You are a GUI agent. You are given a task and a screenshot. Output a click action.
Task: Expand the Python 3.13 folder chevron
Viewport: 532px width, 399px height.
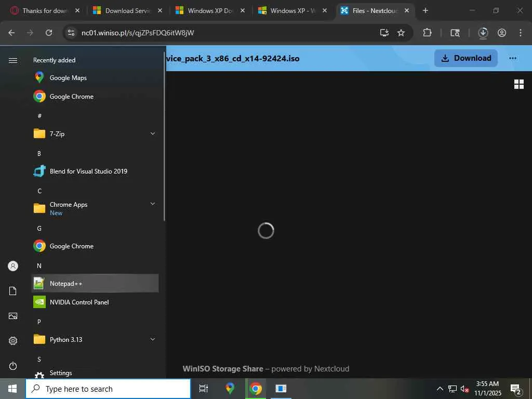[x=153, y=339]
